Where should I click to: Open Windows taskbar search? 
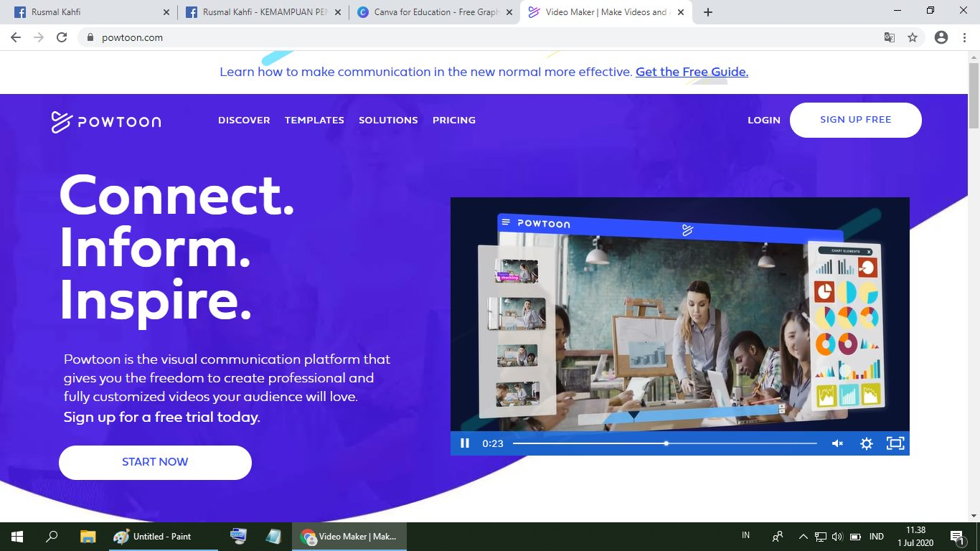coord(52,536)
